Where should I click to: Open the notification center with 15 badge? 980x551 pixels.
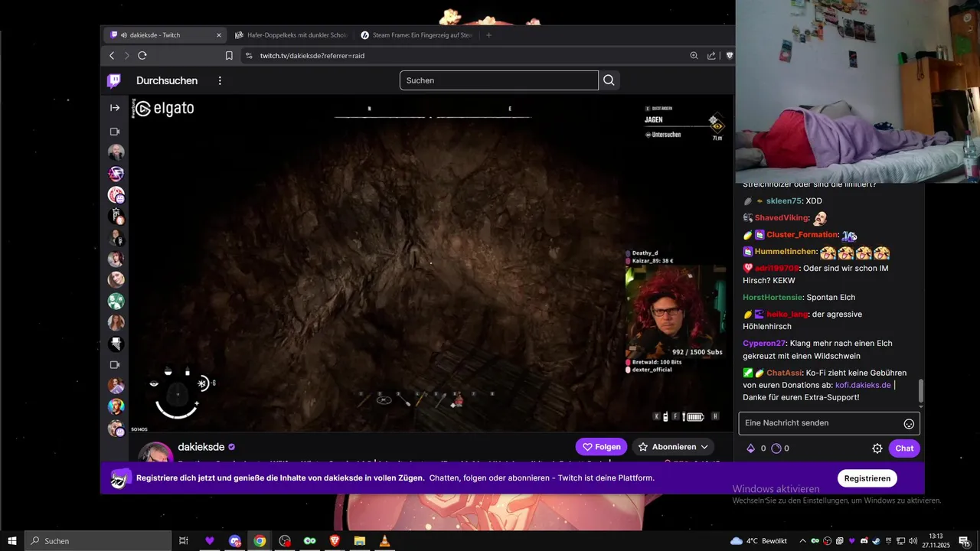(965, 541)
